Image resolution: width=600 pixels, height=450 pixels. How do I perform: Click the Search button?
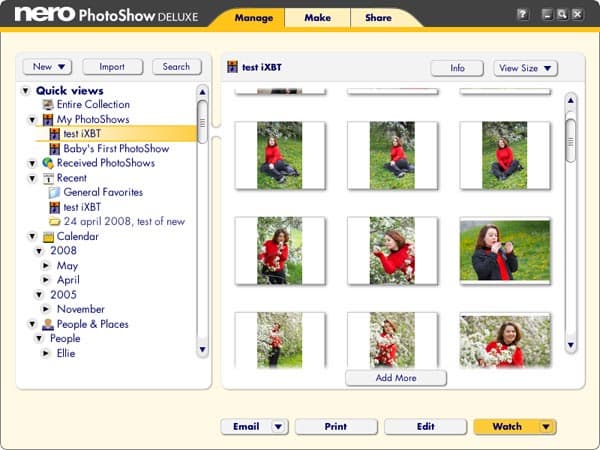pyautogui.click(x=176, y=67)
